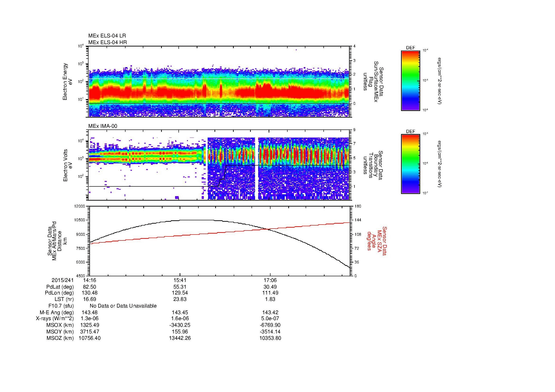The height and width of the screenshot is (392, 555).
Task: Click the '144' SZA axis tick
Action: pyautogui.click(x=358, y=220)
